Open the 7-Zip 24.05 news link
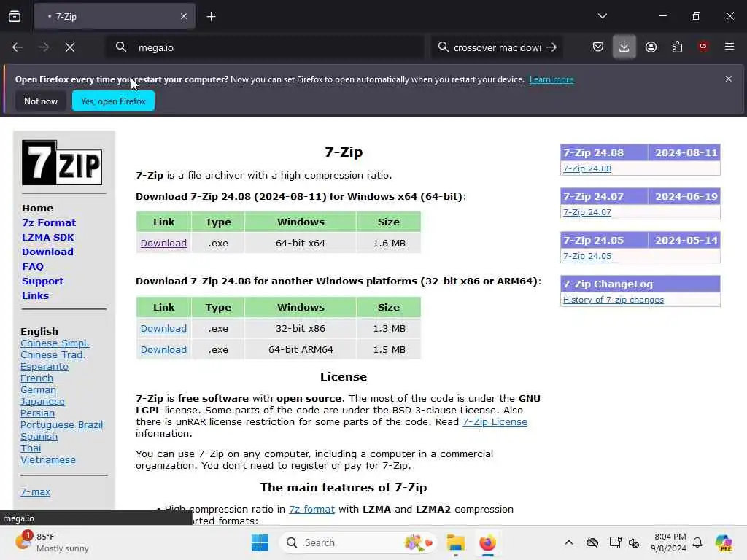Viewport: 747px width, 560px height. click(x=587, y=256)
